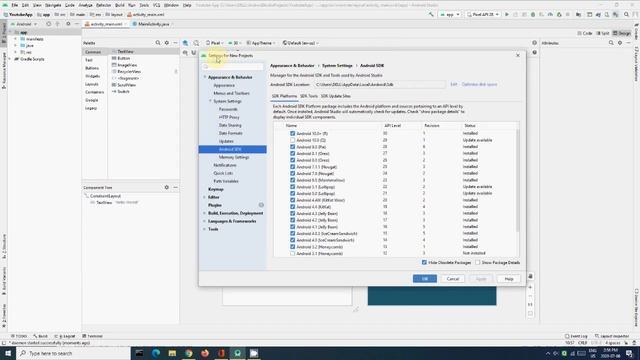Select Memory Settings in settings tree
Viewport: 640px width, 360px height.
[234, 157]
